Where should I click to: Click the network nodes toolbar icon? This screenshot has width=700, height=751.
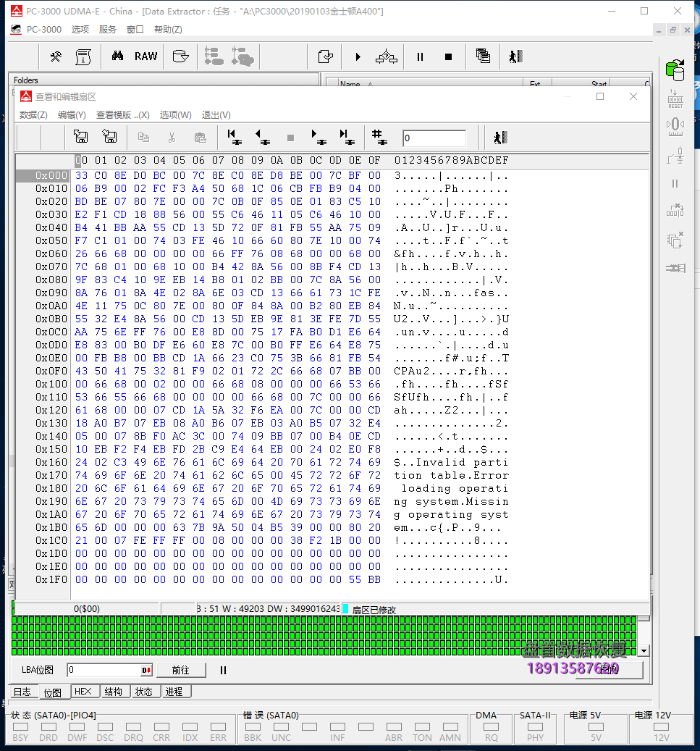point(386,56)
